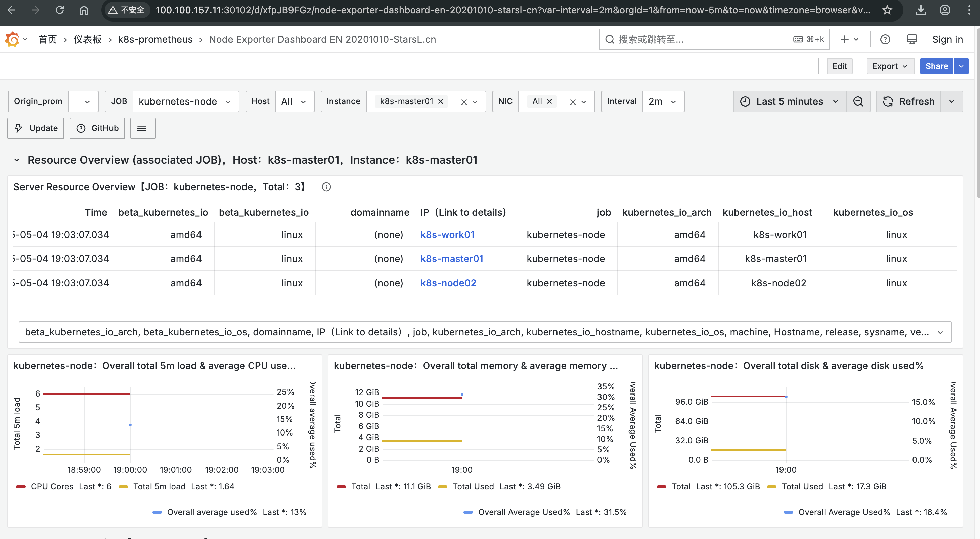This screenshot has width=980, height=539.
Task: Open the overall total disk panel title
Action: pos(789,366)
